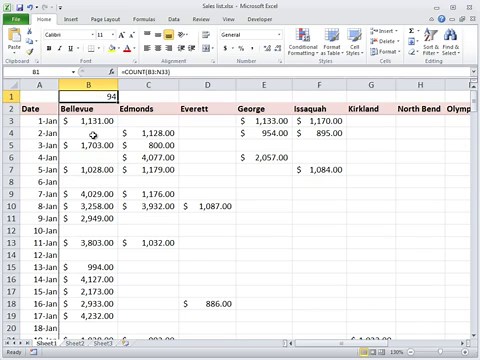Decrease font size with Shrink Font
480x360 pixels.
point(132,35)
